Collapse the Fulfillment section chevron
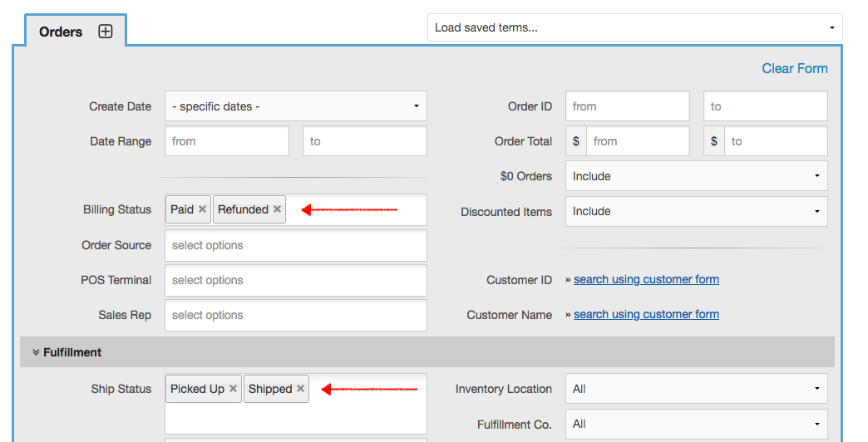Image resolution: width=868 pixels, height=442 pixels. coord(36,352)
